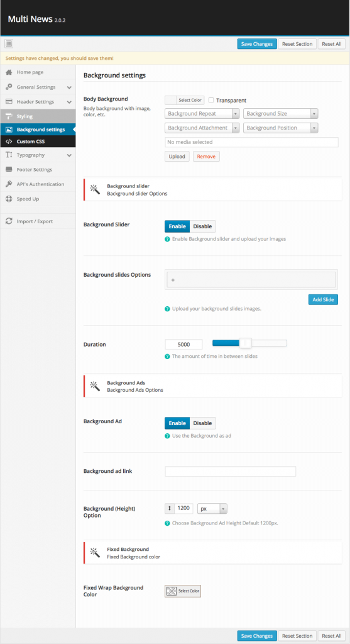Expand the General Settings menu chevron

pos(69,87)
